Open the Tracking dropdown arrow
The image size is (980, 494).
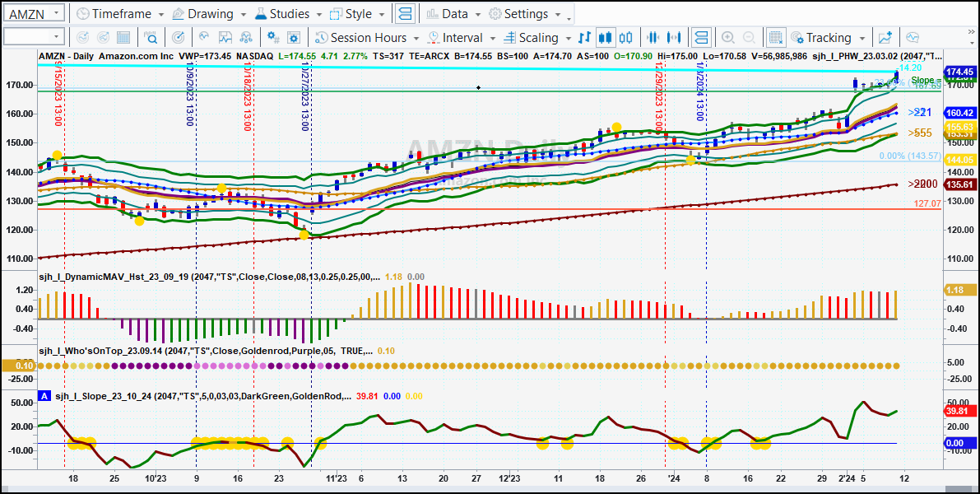coord(862,38)
